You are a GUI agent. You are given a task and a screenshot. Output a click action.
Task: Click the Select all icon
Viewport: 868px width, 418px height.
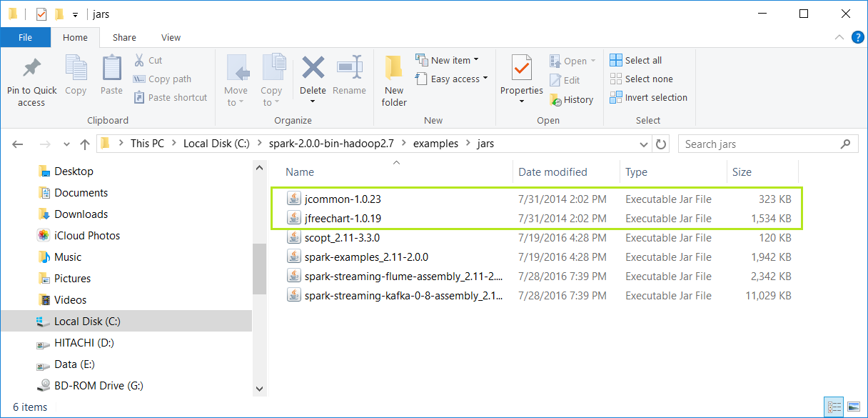coord(616,60)
